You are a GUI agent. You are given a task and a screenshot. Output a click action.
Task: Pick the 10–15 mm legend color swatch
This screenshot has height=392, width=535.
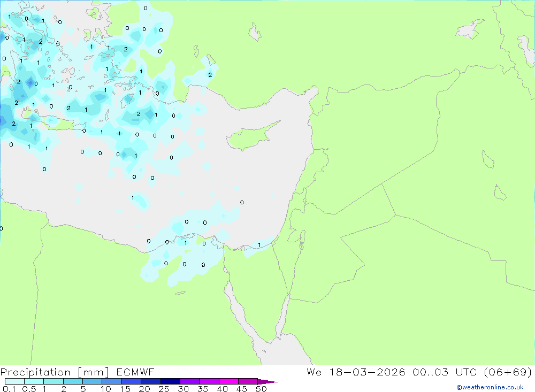click(112, 381)
